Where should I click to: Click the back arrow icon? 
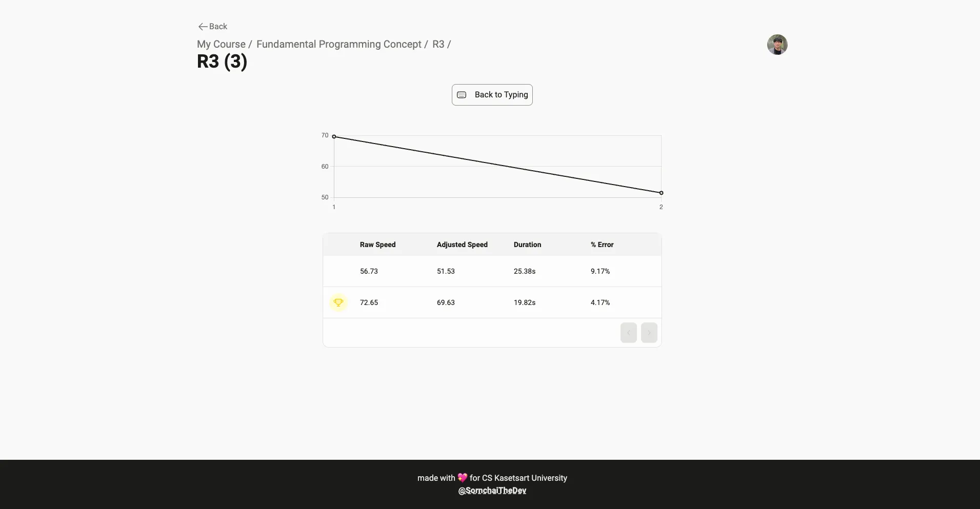203,27
